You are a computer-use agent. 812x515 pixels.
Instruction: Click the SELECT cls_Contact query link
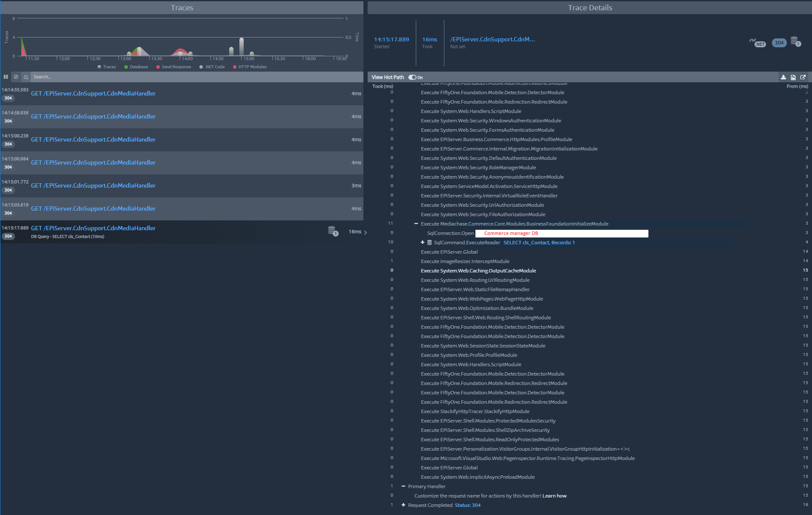point(539,243)
